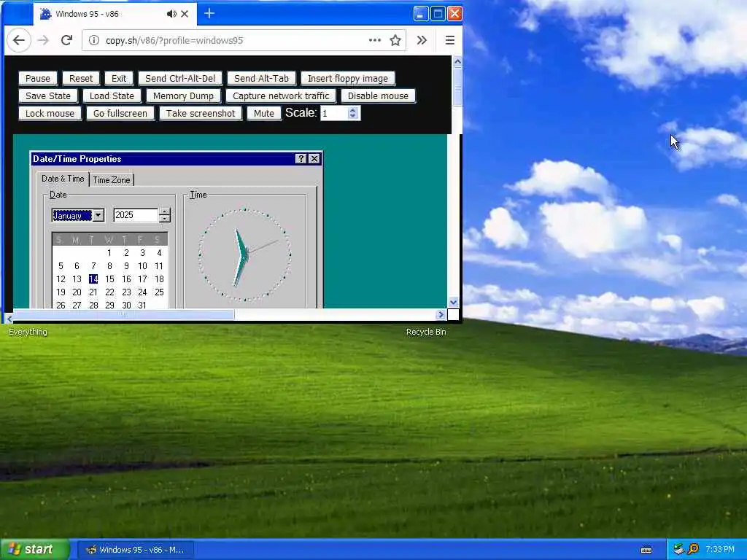Click the horizontal scrollbar left arrow

[x=9, y=318]
